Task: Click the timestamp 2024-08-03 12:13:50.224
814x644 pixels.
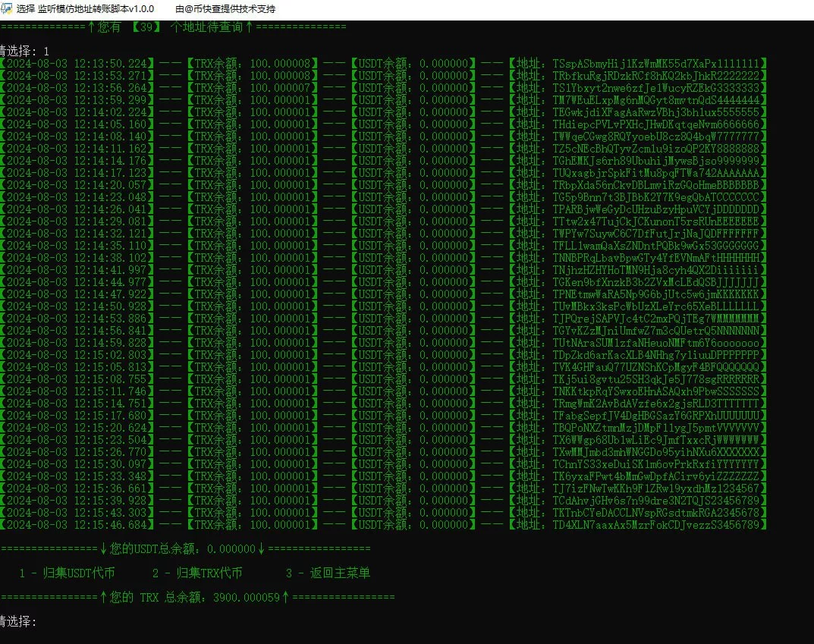Action: tap(77, 63)
